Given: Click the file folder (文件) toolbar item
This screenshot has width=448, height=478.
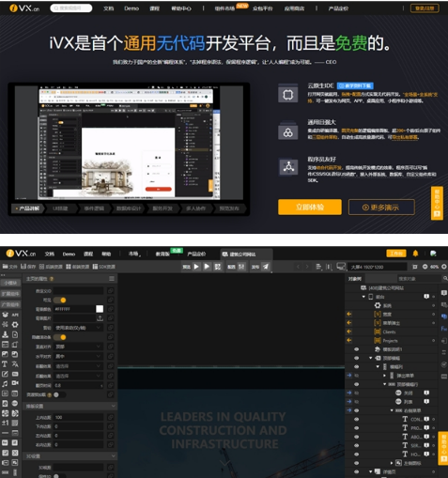Looking at the screenshot, I should [x=9, y=267].
